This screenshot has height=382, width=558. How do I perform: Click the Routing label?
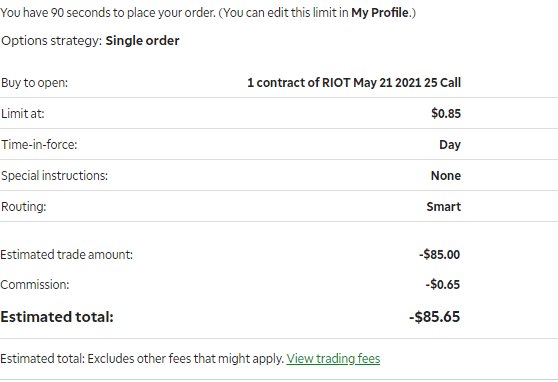click(x=23, y=206)
